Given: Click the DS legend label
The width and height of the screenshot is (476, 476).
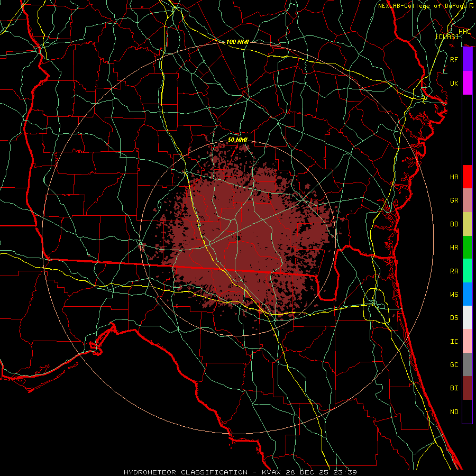Looking at the screenshot, I should [x=454, y=318].
